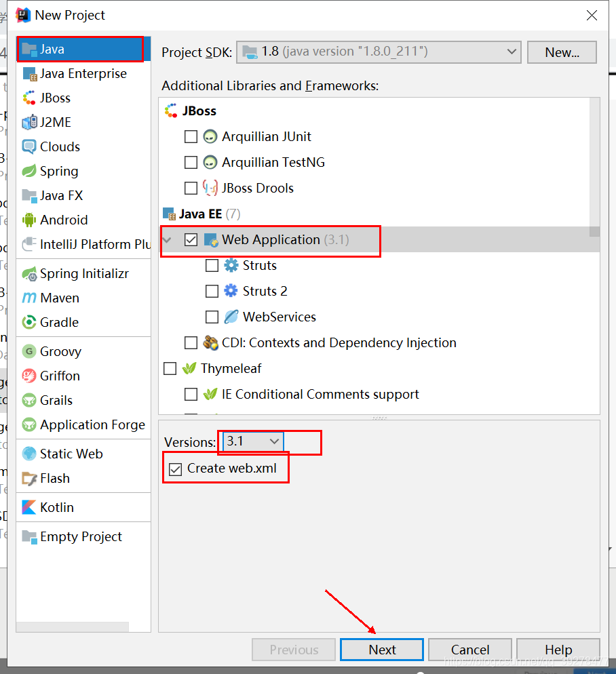Select the Java project type icon
This screenshot has height=674, width=616.
pyautogui.click(x=29, y=49)
